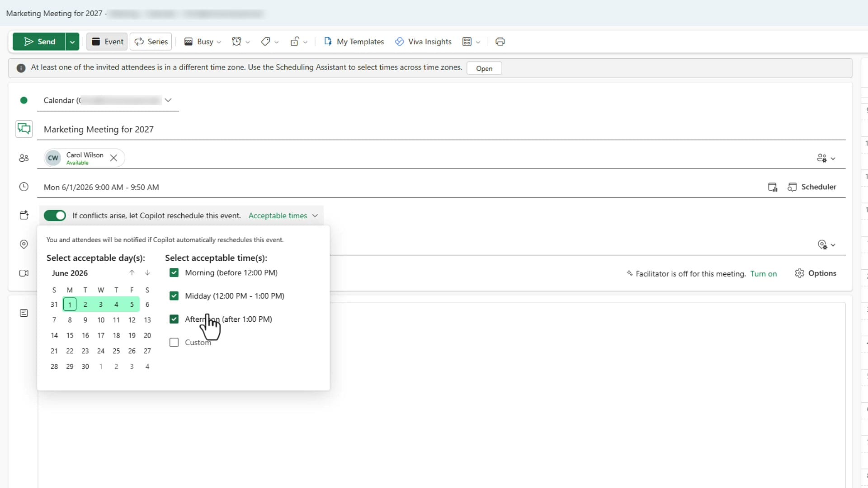Open Viva Insights
This screenshot has width=868, height=488.
[x=424, y=42]
